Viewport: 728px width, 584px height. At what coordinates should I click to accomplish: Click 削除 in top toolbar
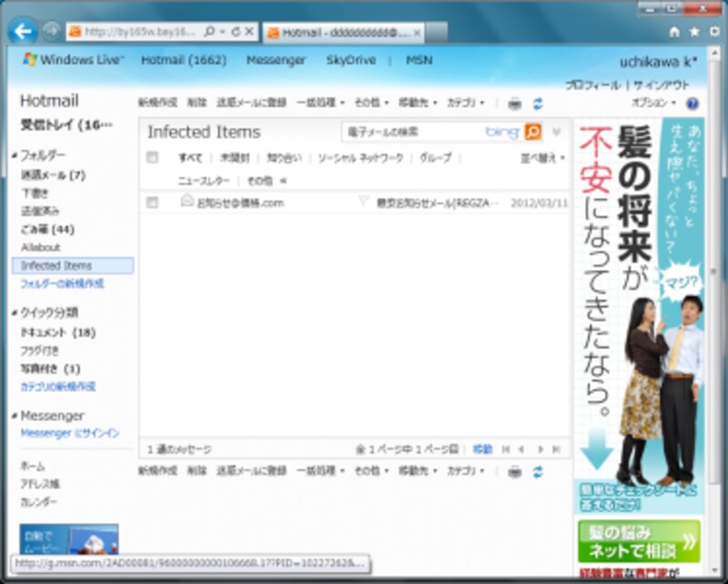pyautogui.click(x=197, y=103)
